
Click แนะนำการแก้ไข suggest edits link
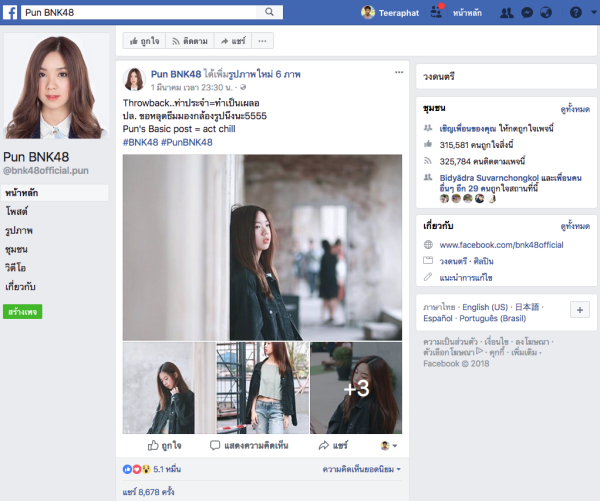pyautogui.click(x=466, y=277)
